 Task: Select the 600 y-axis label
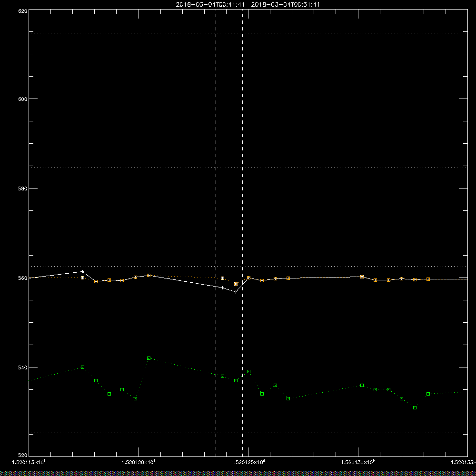pos(23,99)
